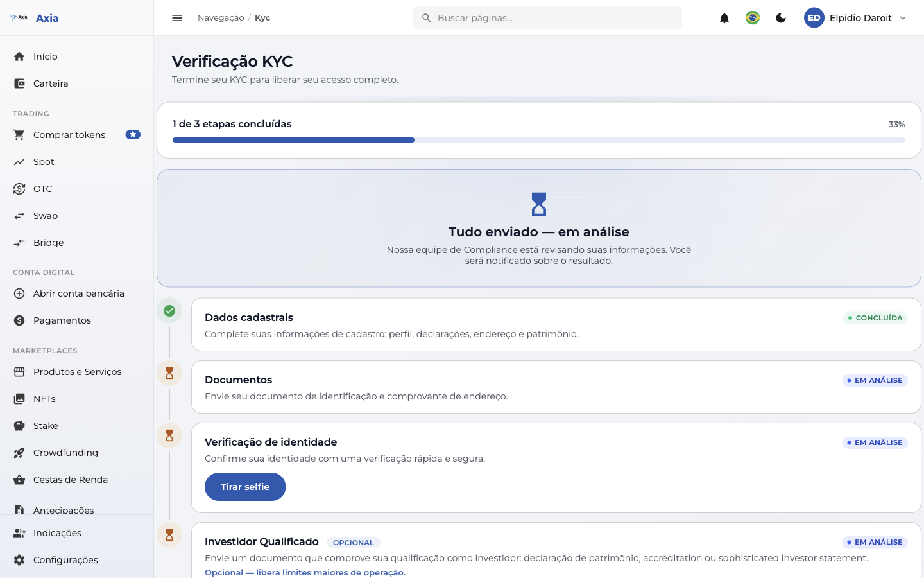Click the 33% progress percentage text
The image size is (924, 578).
(896, 125)
